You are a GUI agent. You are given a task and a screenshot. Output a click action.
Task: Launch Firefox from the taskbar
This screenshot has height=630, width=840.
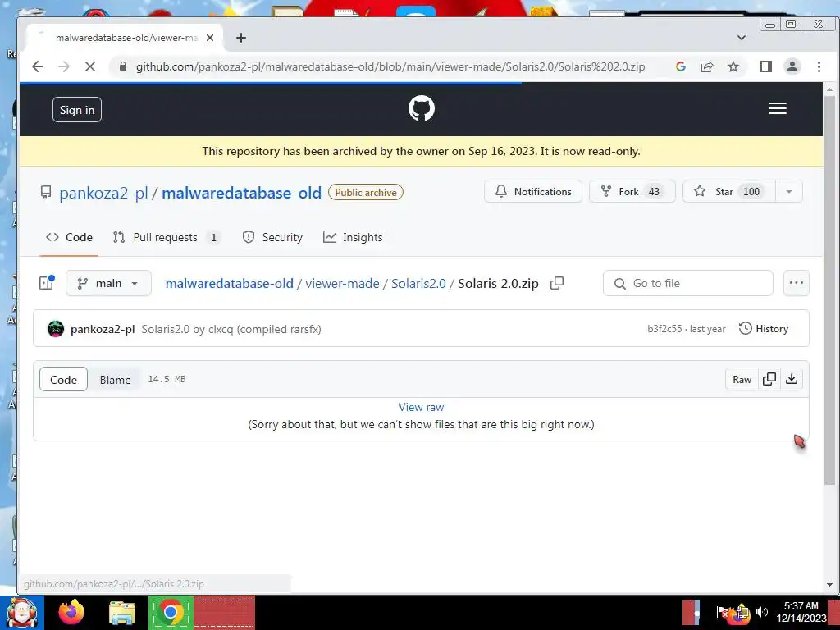click(x=71, y=612)
